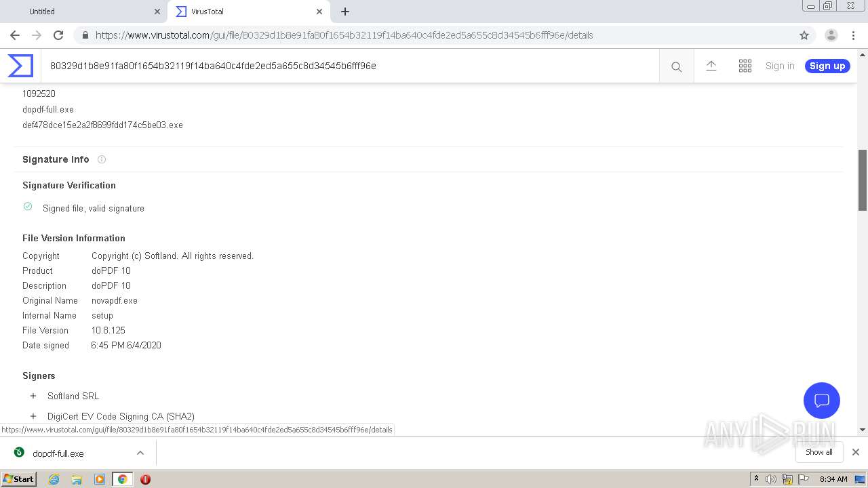The image size is (868, 488).
Task: Click the browser address bar URL
Action: 344,35
